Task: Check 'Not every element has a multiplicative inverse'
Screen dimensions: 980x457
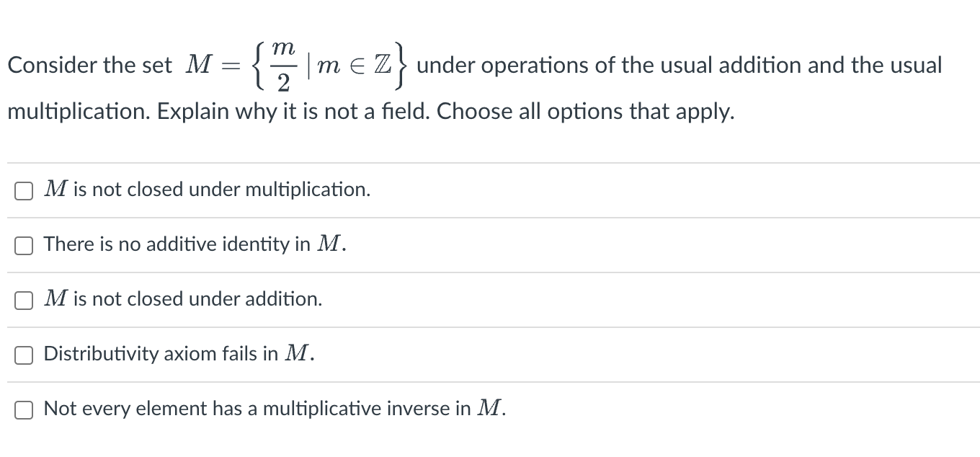Action: pyautogui.click(x=24, y=409)
